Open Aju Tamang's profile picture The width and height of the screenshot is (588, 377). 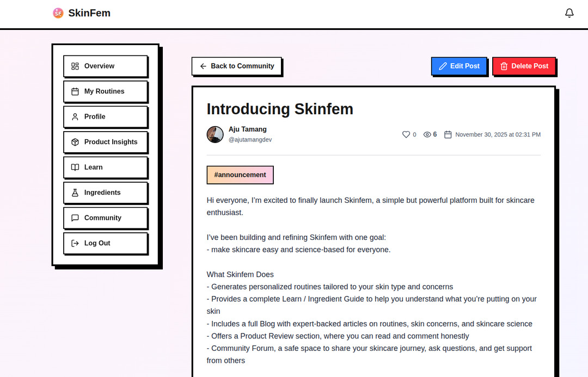pyautogui.click(x=215, y=134)
